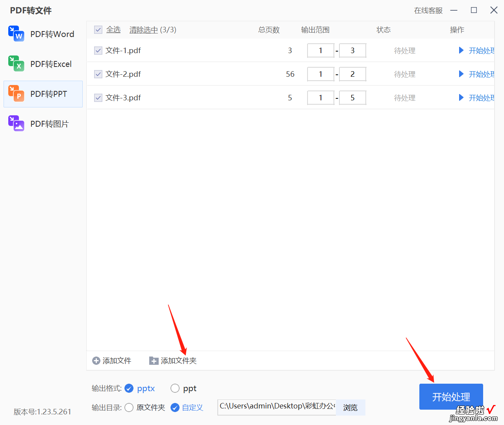Click the PDF转Excel sidebar icon
504x425 pixels.
16,64
